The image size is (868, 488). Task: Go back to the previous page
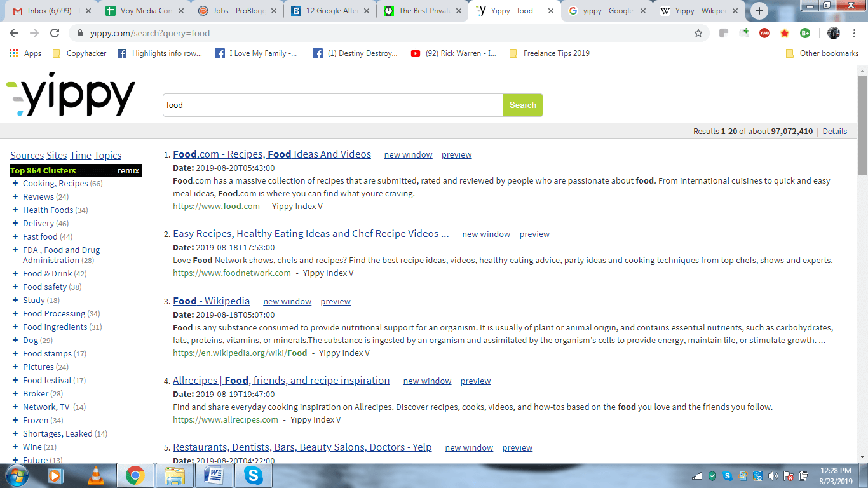[14, 33]
